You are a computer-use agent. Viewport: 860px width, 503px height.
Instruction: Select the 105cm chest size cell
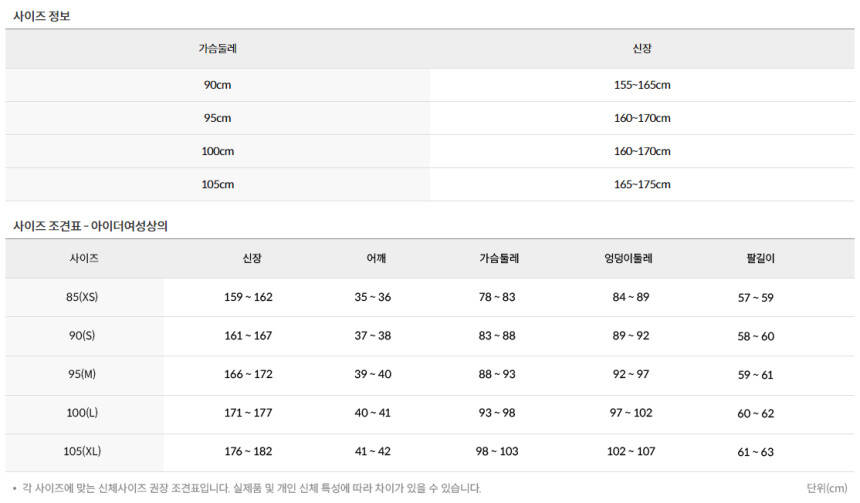217,184
